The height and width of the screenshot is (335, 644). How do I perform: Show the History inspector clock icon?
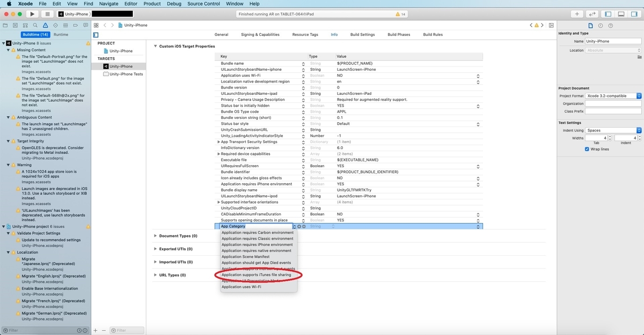coord(600,25)
